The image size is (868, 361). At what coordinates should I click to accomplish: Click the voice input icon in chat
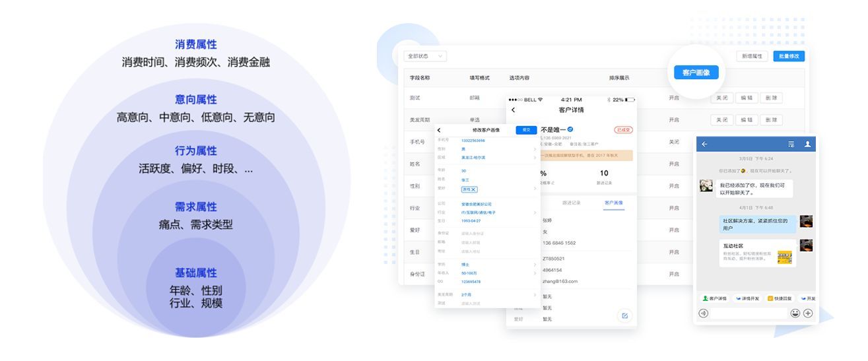[x=704, y=313]
